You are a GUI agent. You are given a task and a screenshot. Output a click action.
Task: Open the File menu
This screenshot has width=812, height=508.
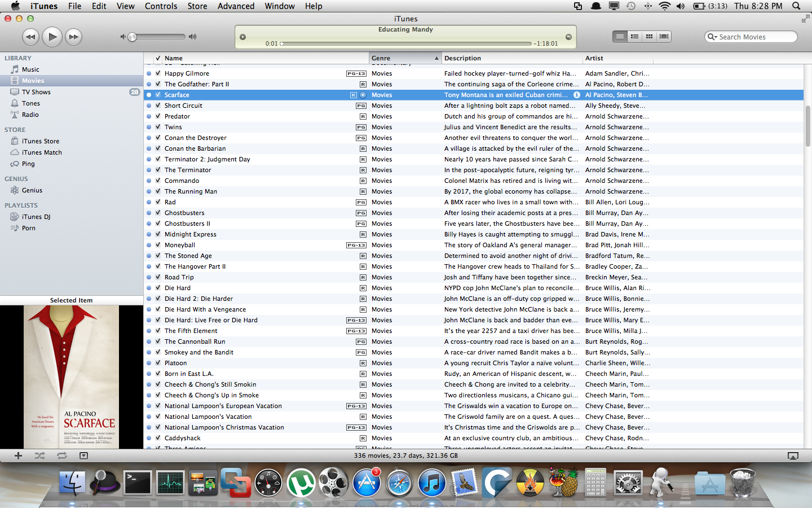click(x=74, y=6)
